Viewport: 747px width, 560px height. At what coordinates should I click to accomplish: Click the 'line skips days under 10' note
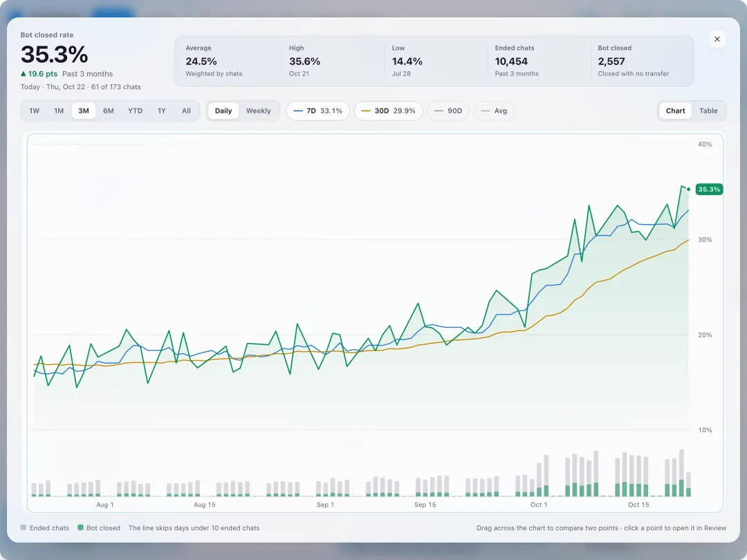194,528
